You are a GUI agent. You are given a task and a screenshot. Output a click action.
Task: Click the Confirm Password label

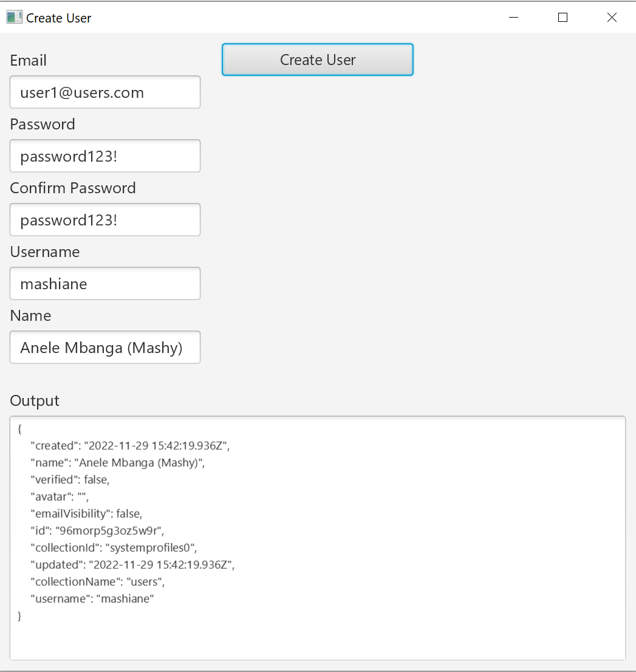[x=73, y=188]
